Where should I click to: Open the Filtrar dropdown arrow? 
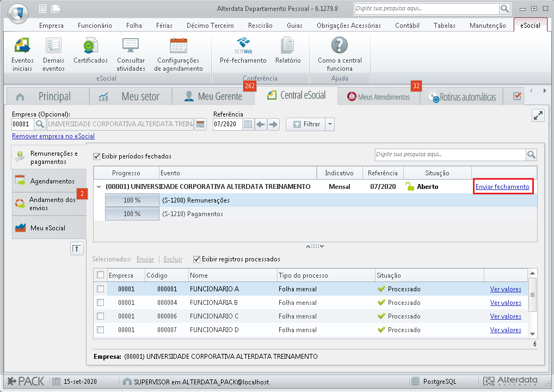330,124
